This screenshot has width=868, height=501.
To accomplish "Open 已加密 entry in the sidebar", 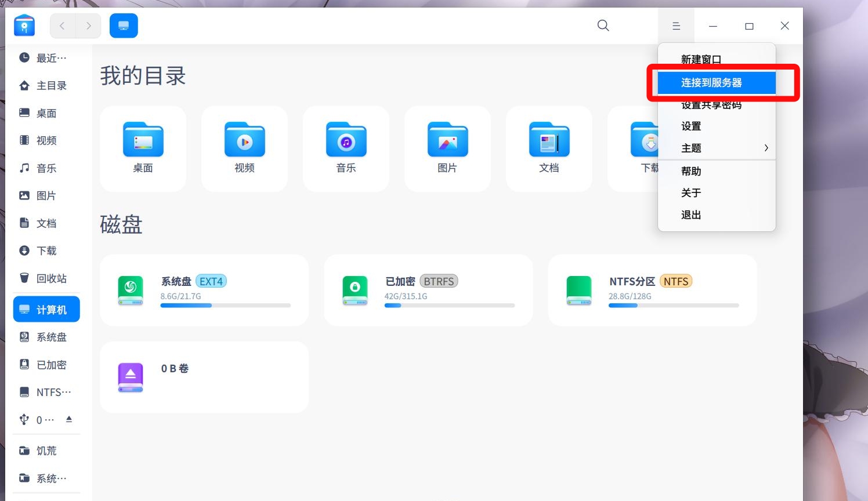I will [46, 365].
